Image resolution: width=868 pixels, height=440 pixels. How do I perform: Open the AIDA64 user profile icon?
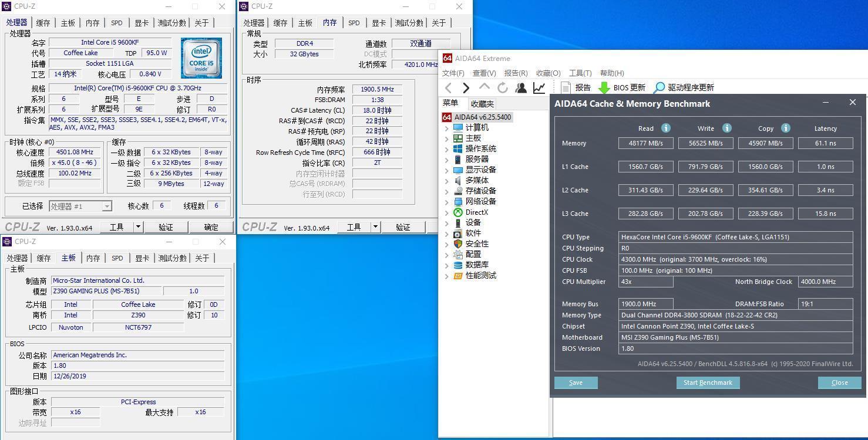521,87
